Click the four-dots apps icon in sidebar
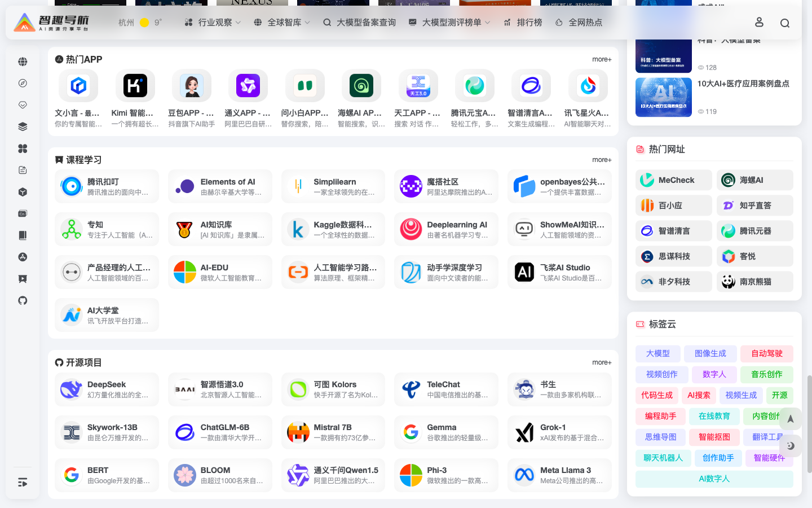 pos(23,148)
